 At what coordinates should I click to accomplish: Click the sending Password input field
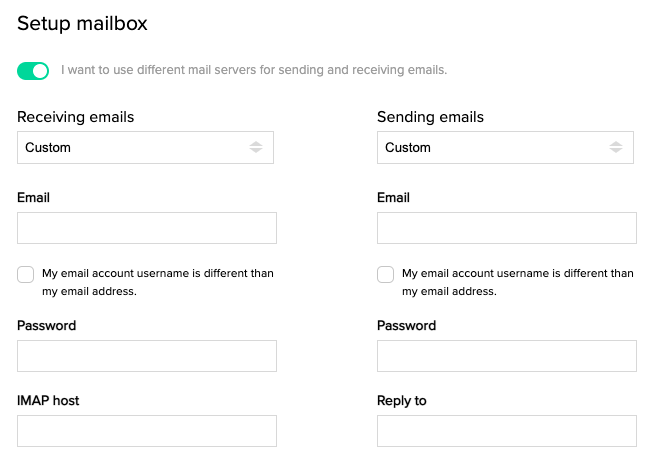coord(507,356)
